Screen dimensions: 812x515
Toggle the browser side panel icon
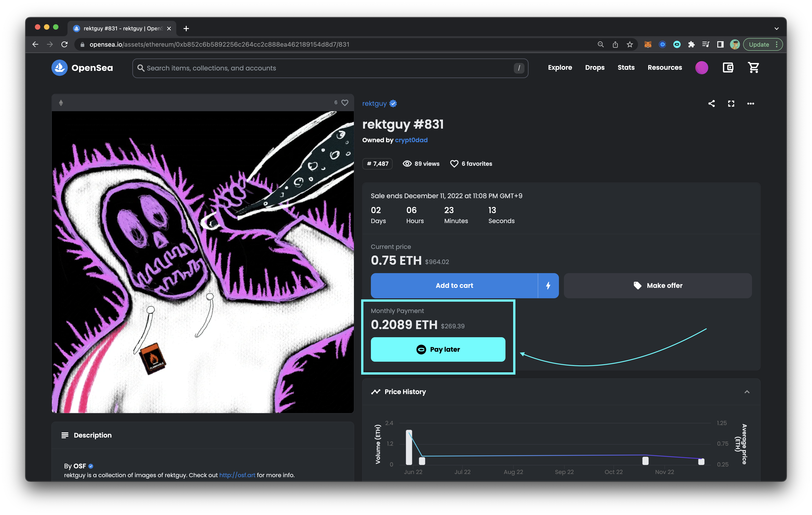point(720,44)
